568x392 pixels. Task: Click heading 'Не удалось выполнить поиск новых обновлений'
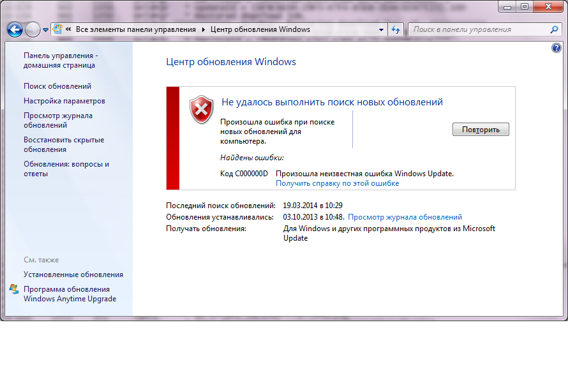coord(332,102)
